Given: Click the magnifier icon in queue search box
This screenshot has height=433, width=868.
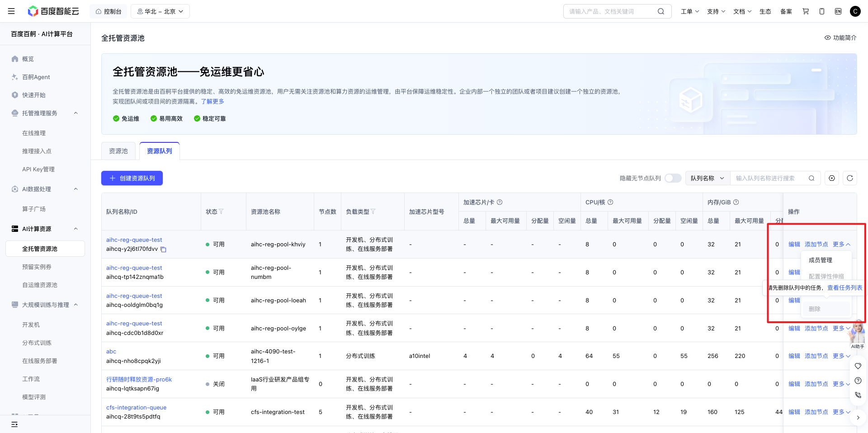Looking at the screenshot, I should coord(811,178).
